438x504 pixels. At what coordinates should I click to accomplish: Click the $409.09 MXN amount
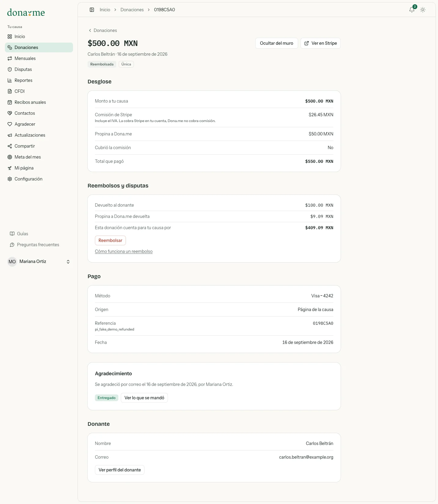(x=319, y=228)
